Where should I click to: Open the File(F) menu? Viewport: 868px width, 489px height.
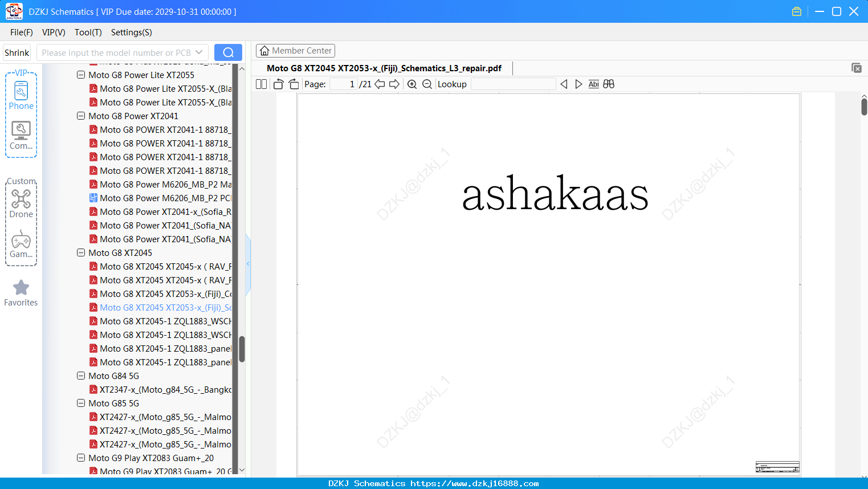(22, 32)
